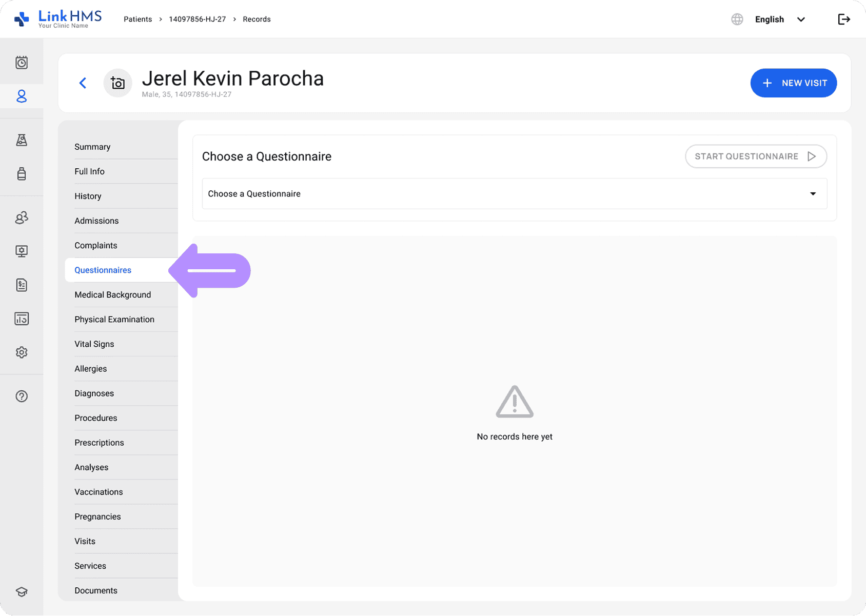Click the invoice billing document sidebar icon
The width and height of the screenshot is (866, 616).
click(22, 285)
